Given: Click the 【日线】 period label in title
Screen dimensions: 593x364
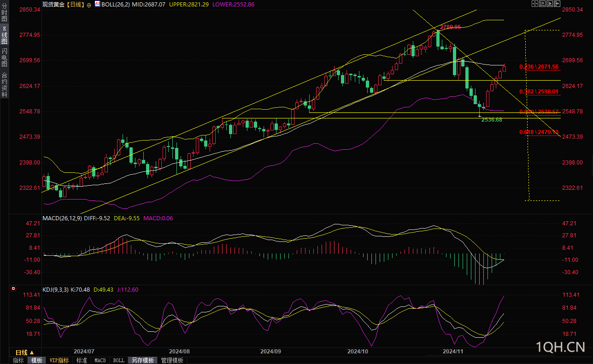Looking at the screenshot, I should point(75,4).
